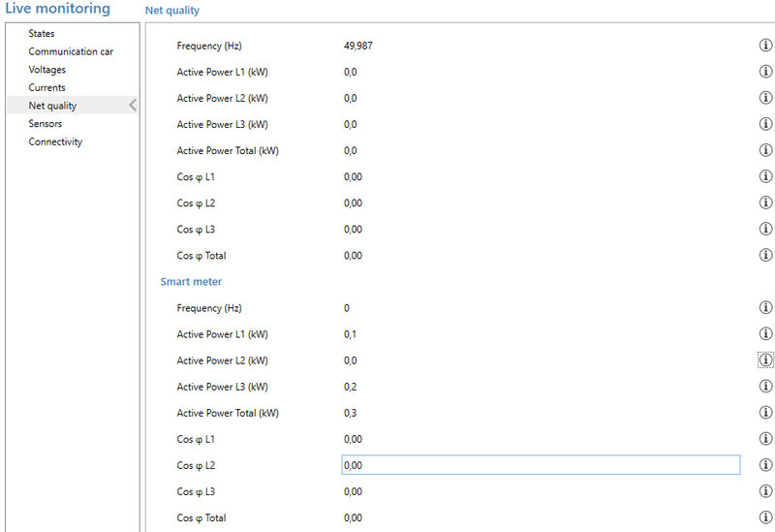Click info icon for Smart meter Active Power L1
This screenshot has height=532, width=775.
pos(765,333)
